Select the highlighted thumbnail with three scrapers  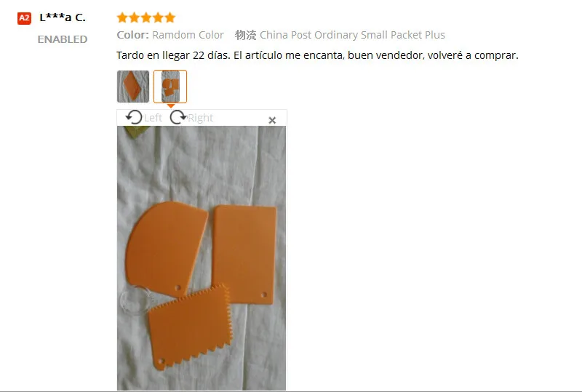170,87
